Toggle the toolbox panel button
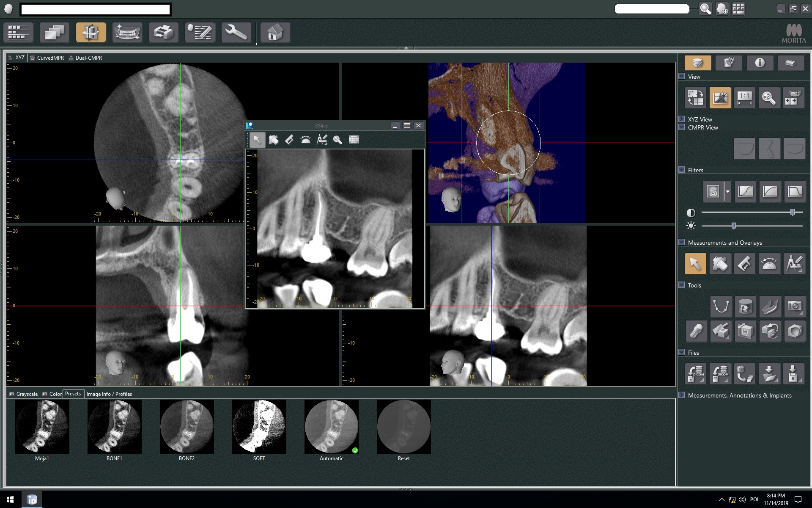812x508 pixels. 791,63
